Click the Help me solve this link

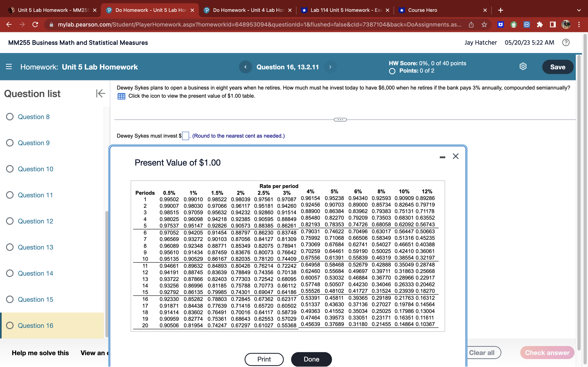pos(40,353)
